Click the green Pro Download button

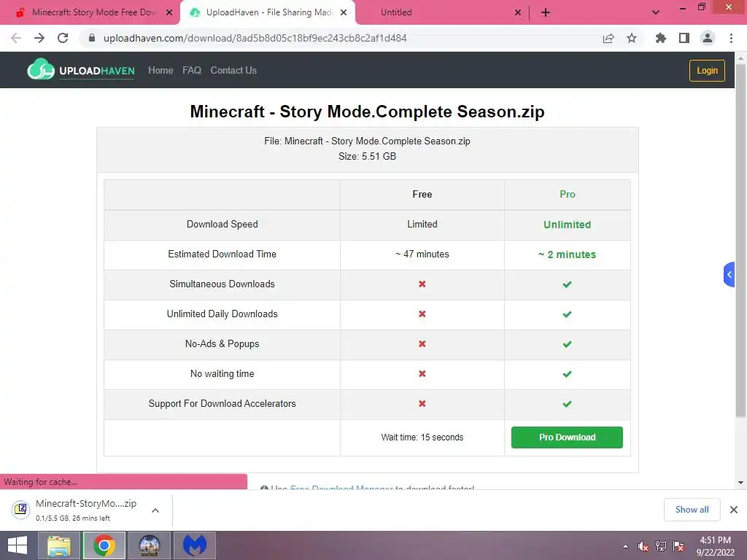(567, 437)
